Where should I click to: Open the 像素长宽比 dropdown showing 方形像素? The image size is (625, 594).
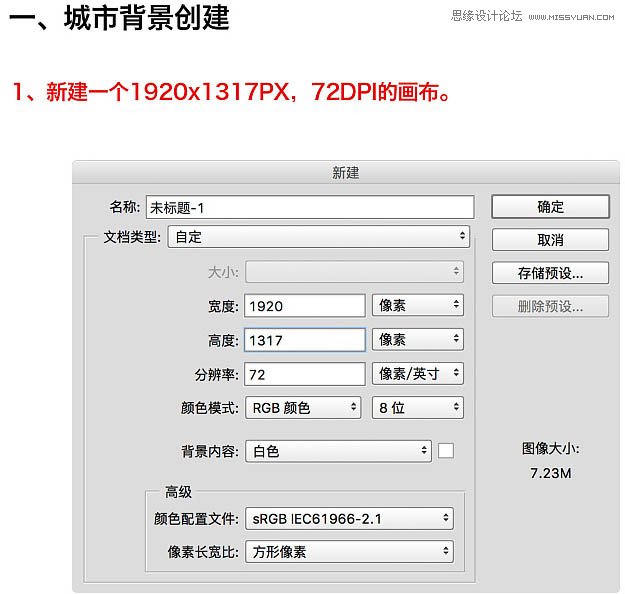349,552
